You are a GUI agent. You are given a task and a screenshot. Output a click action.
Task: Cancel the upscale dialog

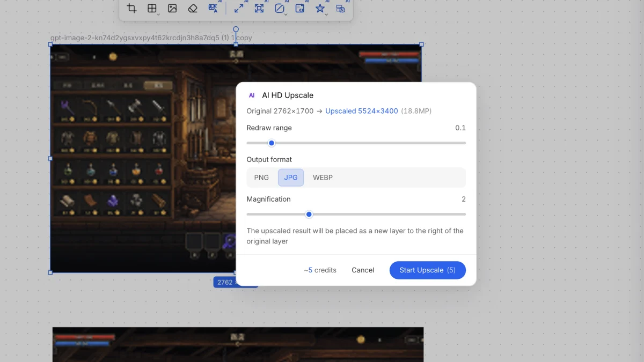[x=363, y=270]
